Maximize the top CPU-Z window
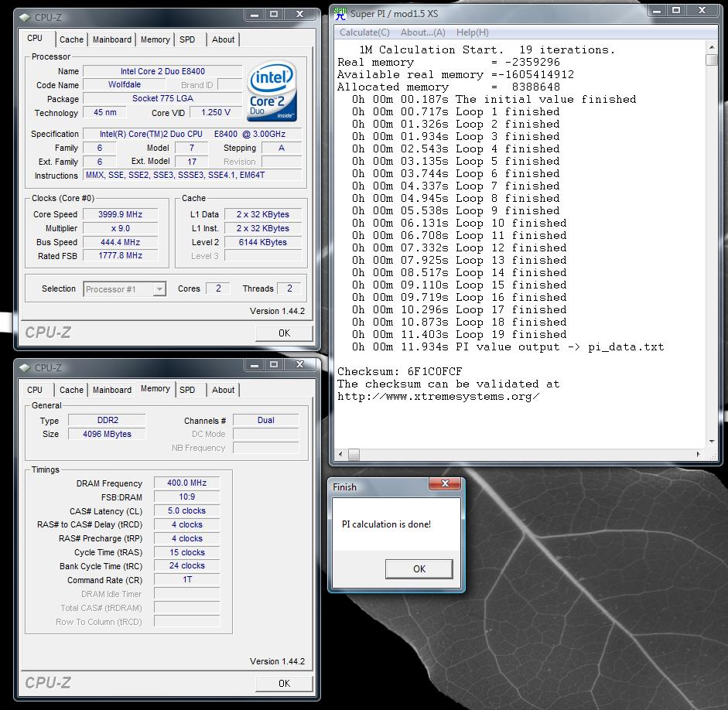Screen dimensions: 728x710 click(274, 15)
